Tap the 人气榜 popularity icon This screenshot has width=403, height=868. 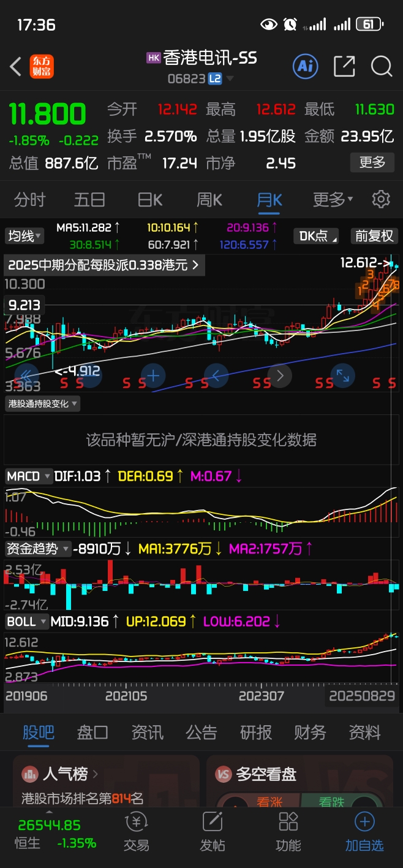coord(29,774)
